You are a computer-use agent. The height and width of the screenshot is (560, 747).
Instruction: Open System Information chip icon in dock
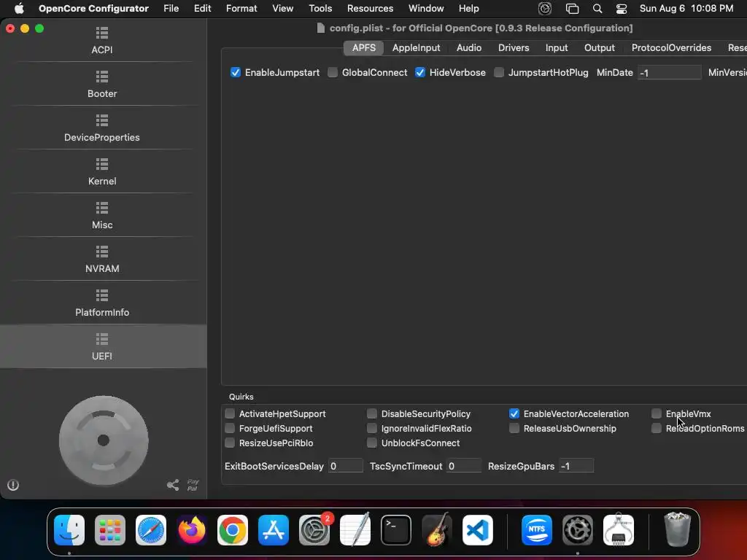click(619, 530)
